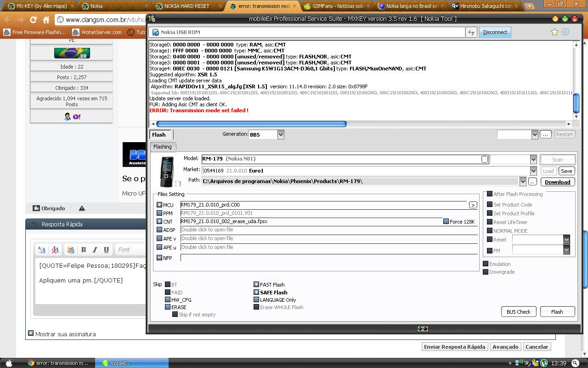Enable Emulation checkbox

pyautogui.click(x=486, y=264)
